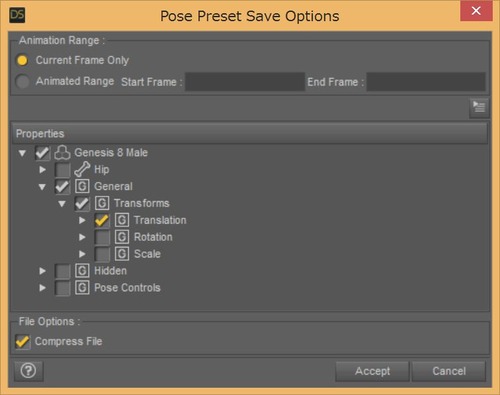The width and height of the screenshot is (500, 395).
Task: Click the Transforms group G icon
Action: coord(102,203)
